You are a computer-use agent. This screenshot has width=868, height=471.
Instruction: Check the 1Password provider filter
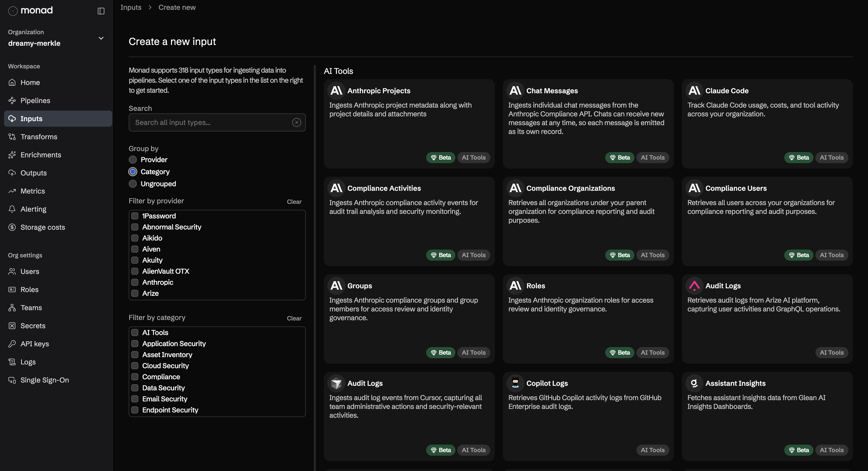(135, 216)
